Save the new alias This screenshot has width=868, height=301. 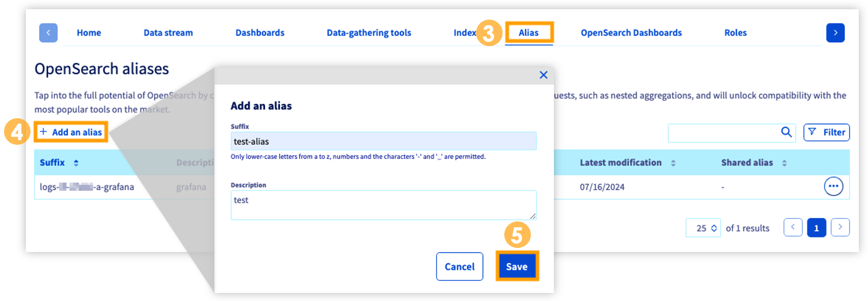[517, 266]
